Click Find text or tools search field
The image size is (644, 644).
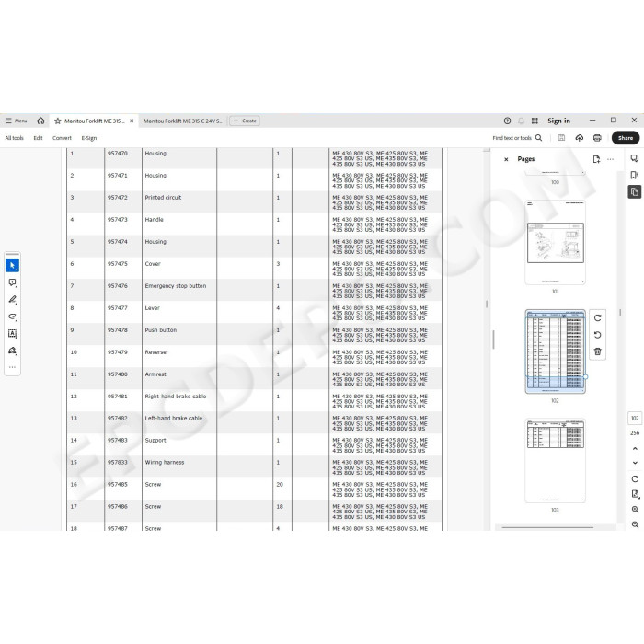pyautogui.click(x=517, y=138)
